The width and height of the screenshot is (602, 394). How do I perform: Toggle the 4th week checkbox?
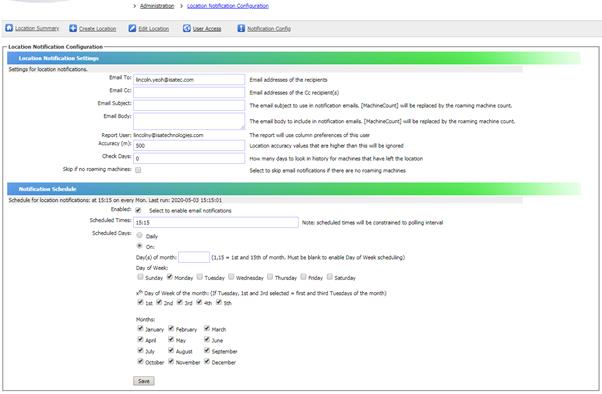point(199,302)
